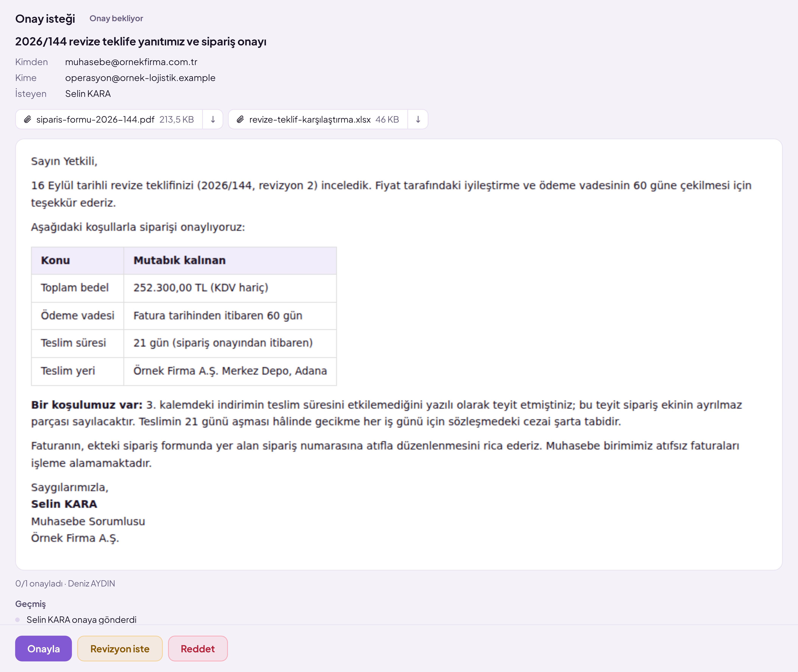Click the file size 46 KB
Image resolution: width=798 pixels, height=672 pixels.
(x=387, y=119)
